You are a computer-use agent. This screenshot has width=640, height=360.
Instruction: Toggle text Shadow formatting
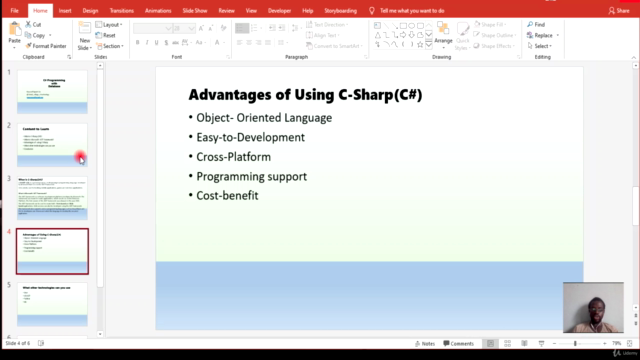tap(166, 42)
